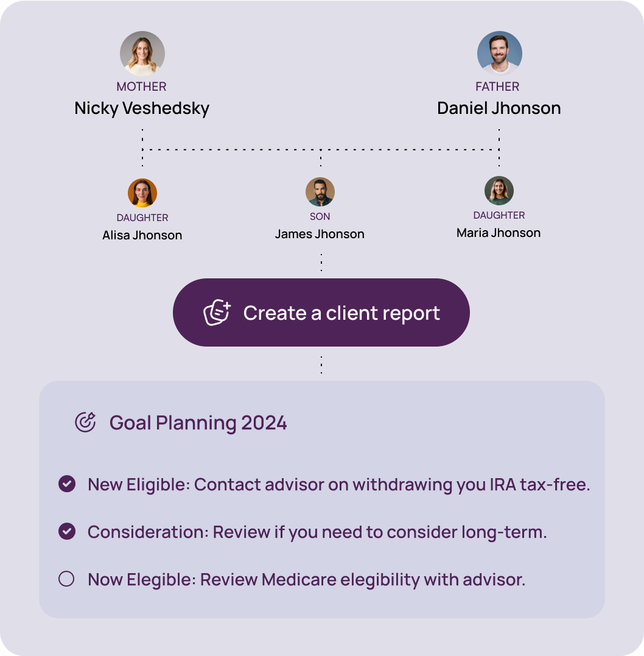Select Alisa Jhonson's avatar
644x656 pixels.
pyautogui.click(x=142, y=191)
